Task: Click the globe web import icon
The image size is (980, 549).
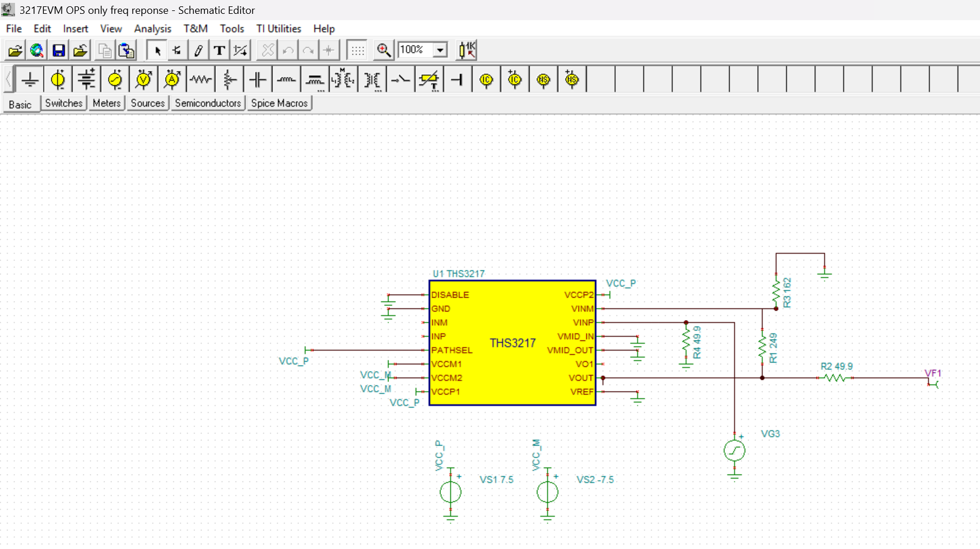Action: (x=37, y=51)
